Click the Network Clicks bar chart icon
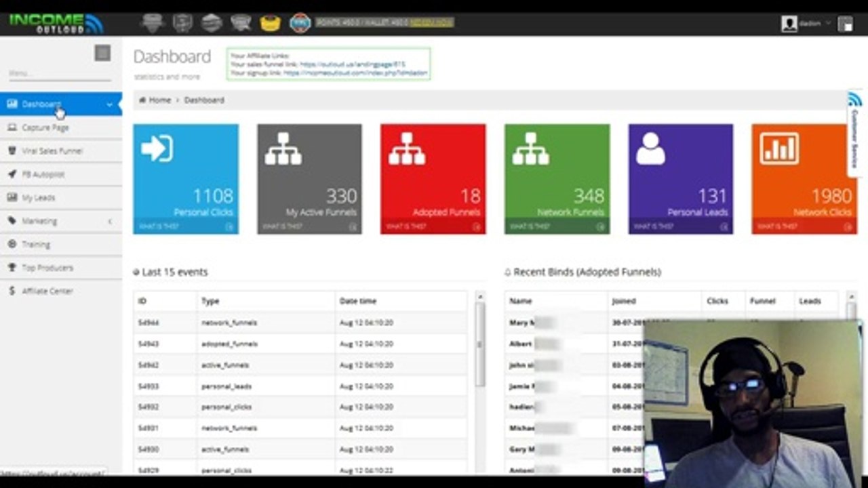This screenshot has width=868, height=488. 779,148
